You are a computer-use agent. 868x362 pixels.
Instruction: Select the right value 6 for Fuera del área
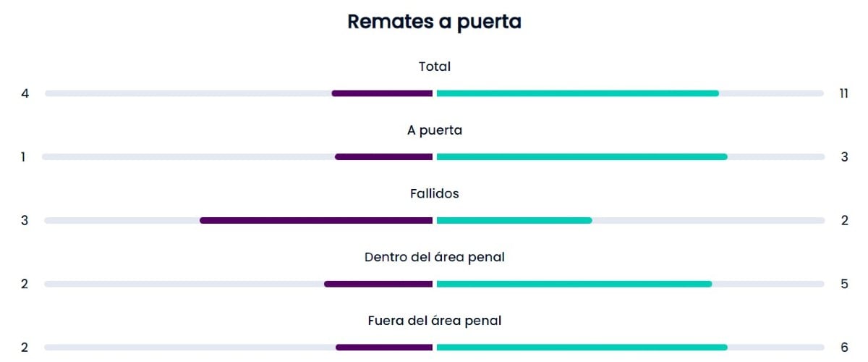pyautogui.click(x=844, y=348)
